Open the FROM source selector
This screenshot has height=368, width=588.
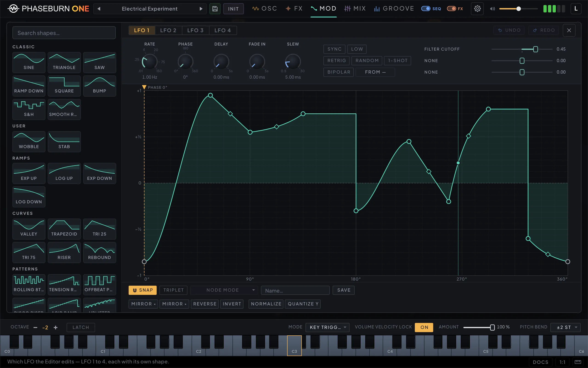pyautogui.click(x=375, y=72)
